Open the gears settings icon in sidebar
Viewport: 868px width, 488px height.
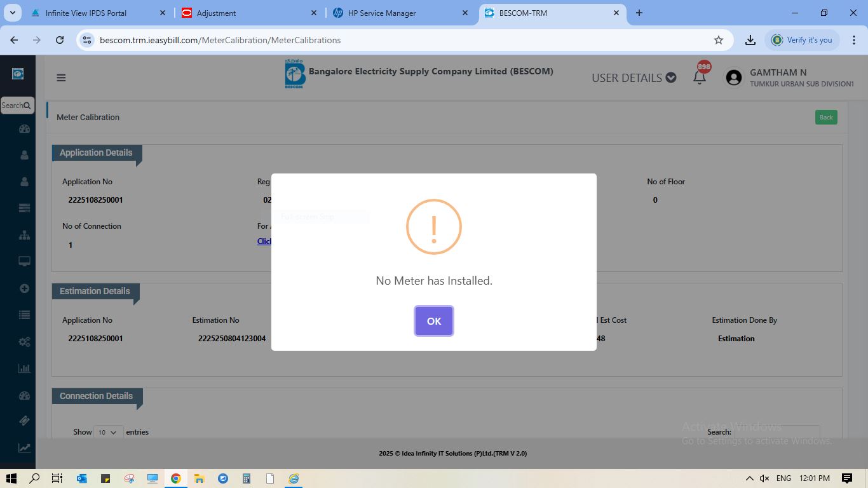coord(24,341)
